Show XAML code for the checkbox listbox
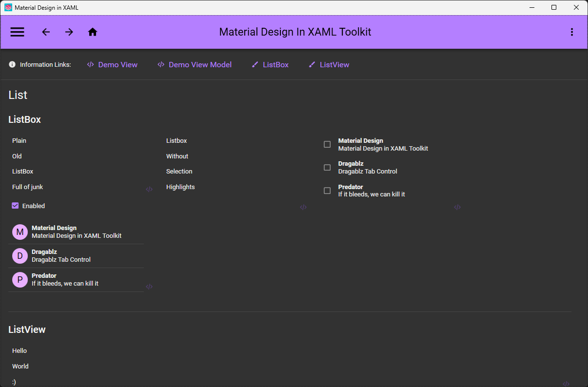This screenshot has height=387, width=588. 457,207
